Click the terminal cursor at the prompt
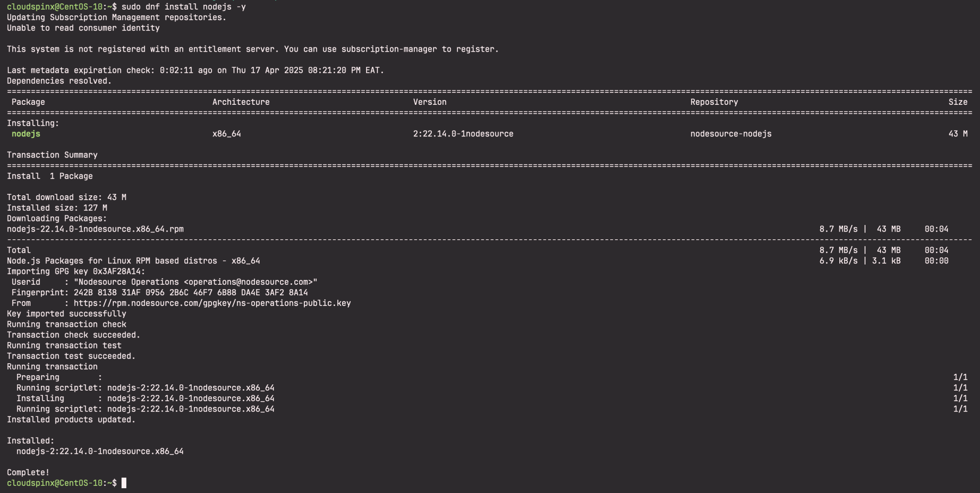Viewport: 980px width, 493px height. click(123, 483)
